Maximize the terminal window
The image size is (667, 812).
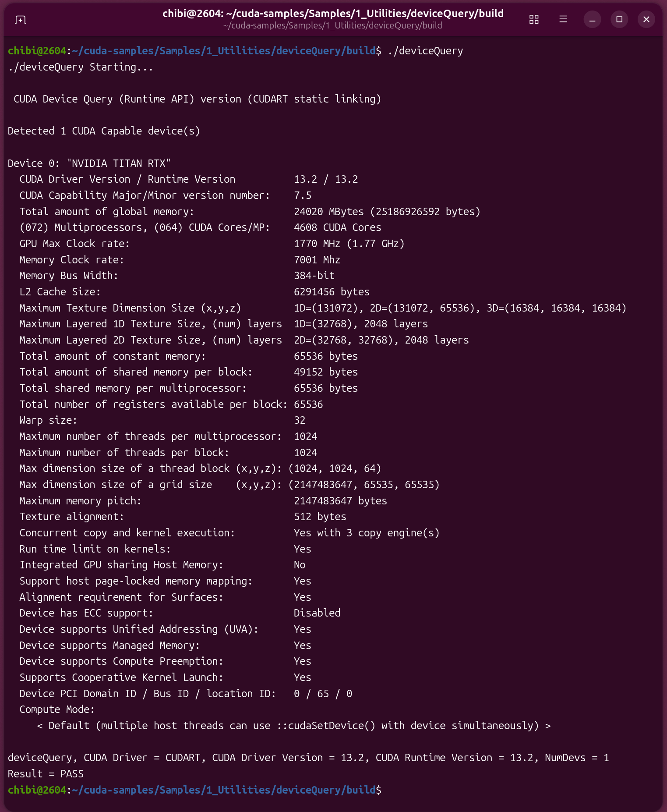tap(619, 19)
